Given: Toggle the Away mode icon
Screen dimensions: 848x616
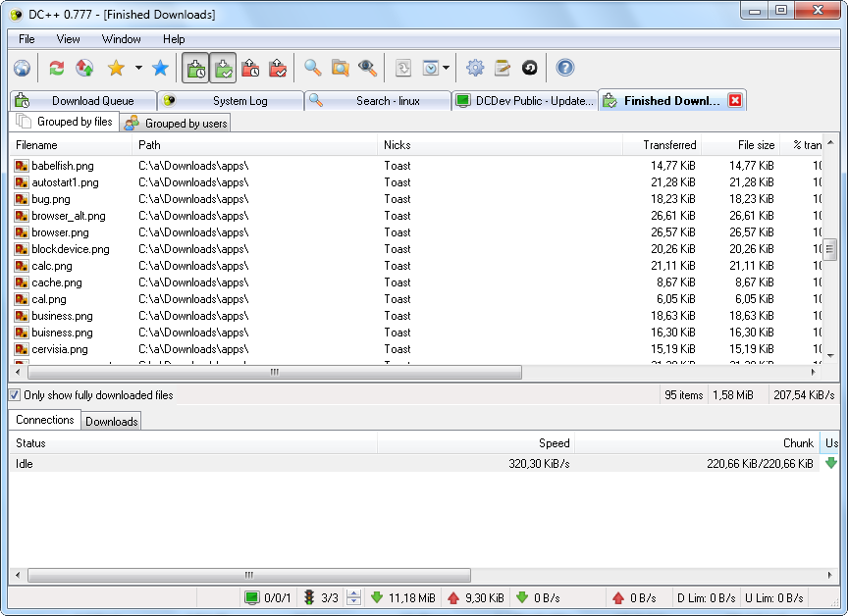Looking at the screenshot, I should tap(528, 68).
